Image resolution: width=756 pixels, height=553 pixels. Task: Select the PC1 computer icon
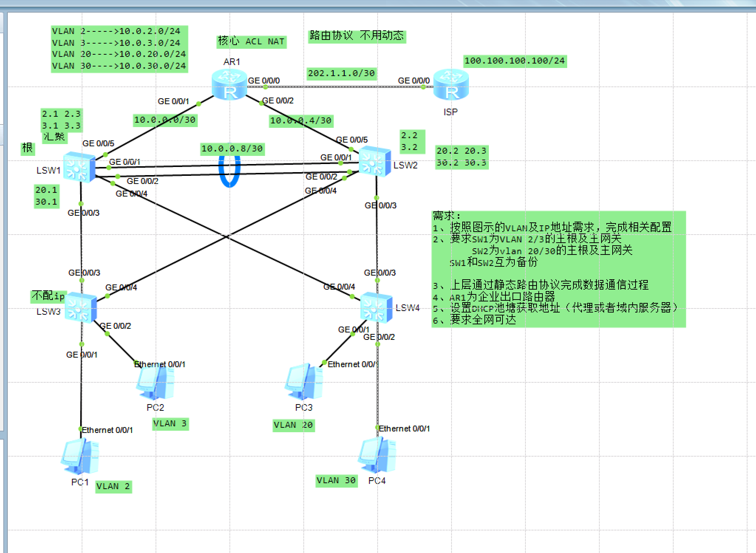coord(80,457)
